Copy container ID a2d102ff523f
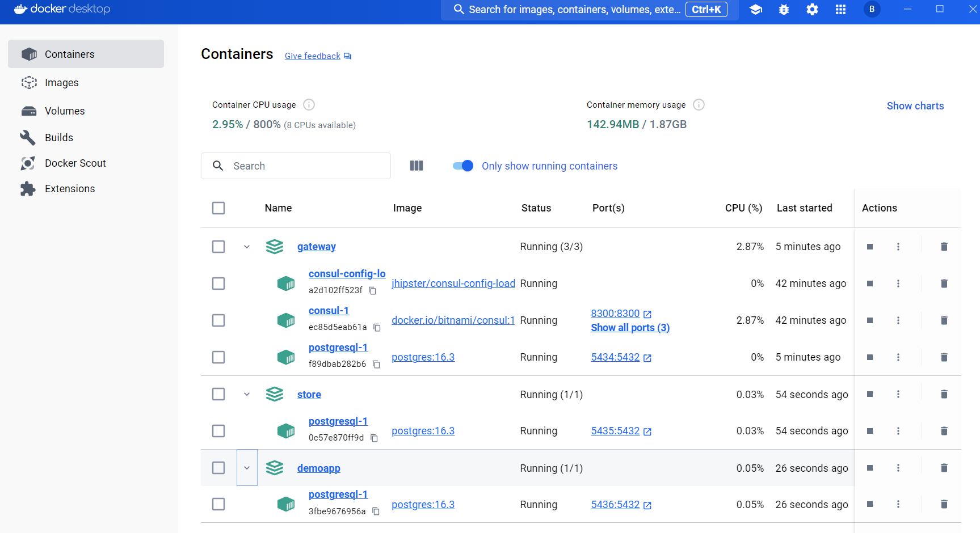The width and height of the screenshot is (980, 533). 372,290
